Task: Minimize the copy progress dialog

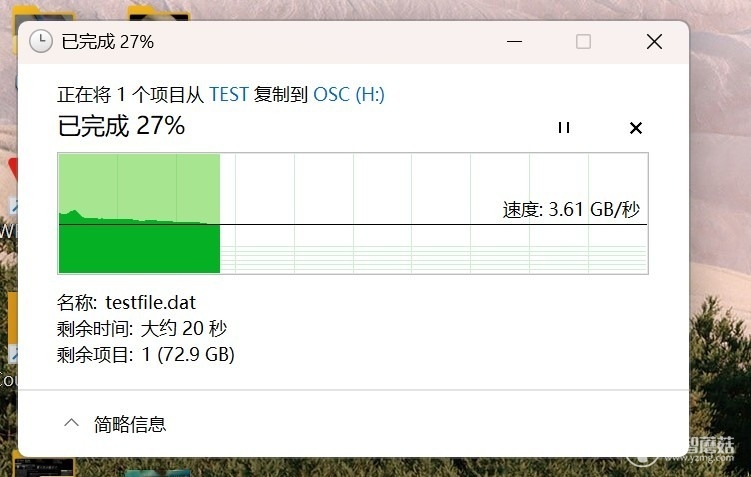Action: pyautogui.click(x=514, y=42)
